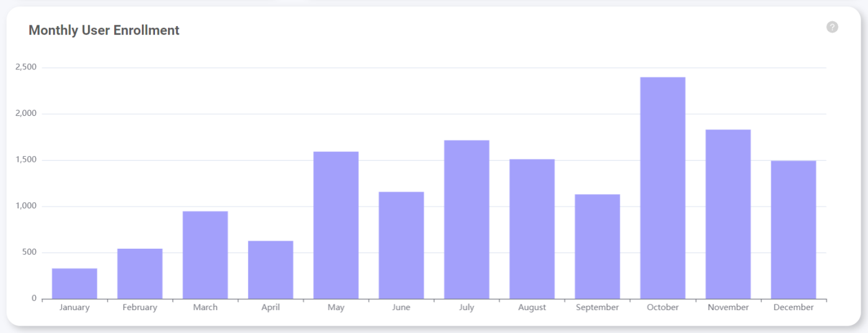The image size is (868, 333).
Task: Click the November enrollment bar
Action: coord(728,214)
